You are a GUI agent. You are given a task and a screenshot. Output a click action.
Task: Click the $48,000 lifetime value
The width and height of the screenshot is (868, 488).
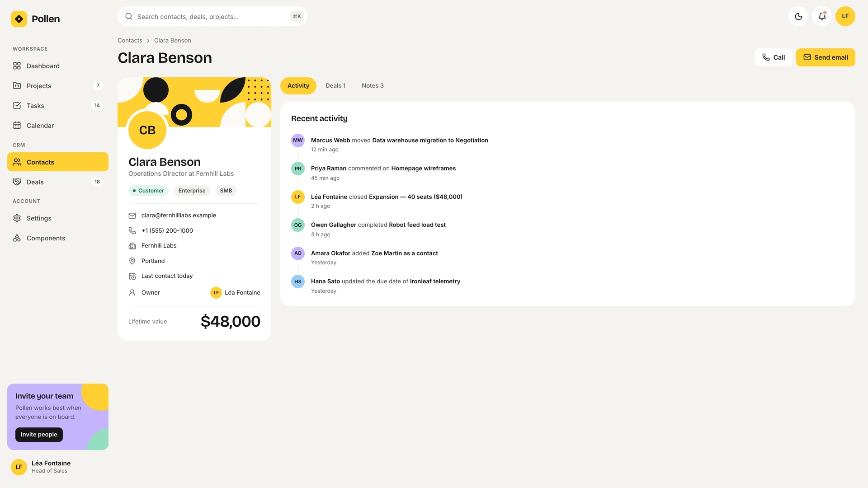(x=231, y=322)
